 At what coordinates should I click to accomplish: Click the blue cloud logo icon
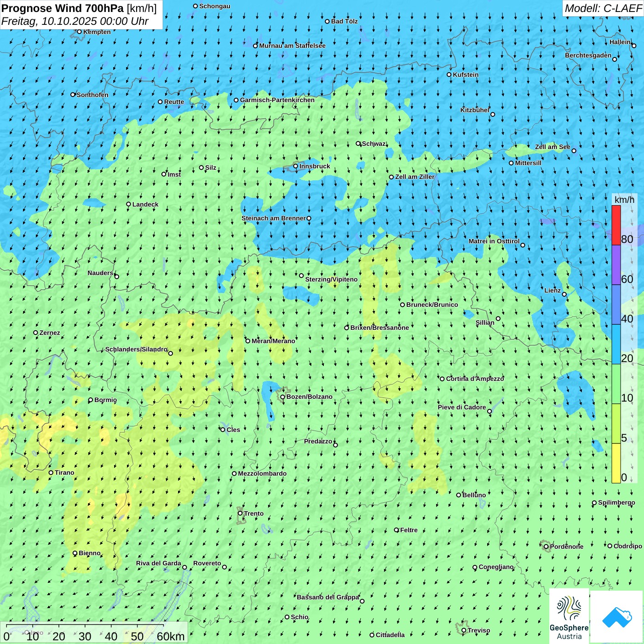tap(616, 617)
